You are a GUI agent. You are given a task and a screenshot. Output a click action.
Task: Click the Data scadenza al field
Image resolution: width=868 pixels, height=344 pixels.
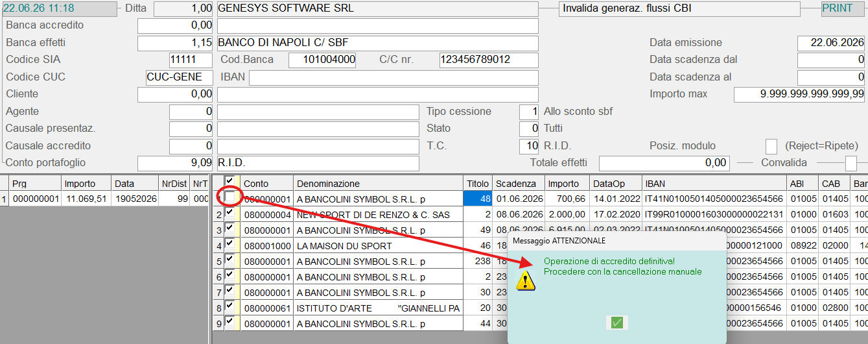pos(831,77)
